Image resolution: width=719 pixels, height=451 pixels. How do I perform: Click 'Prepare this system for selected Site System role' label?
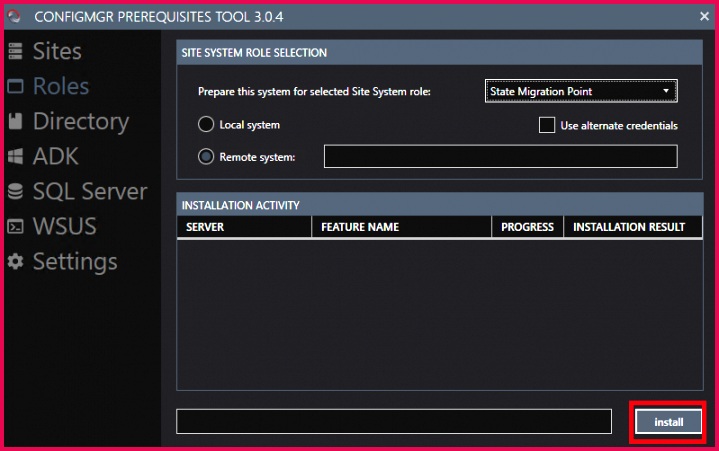[x=314, y=92]
